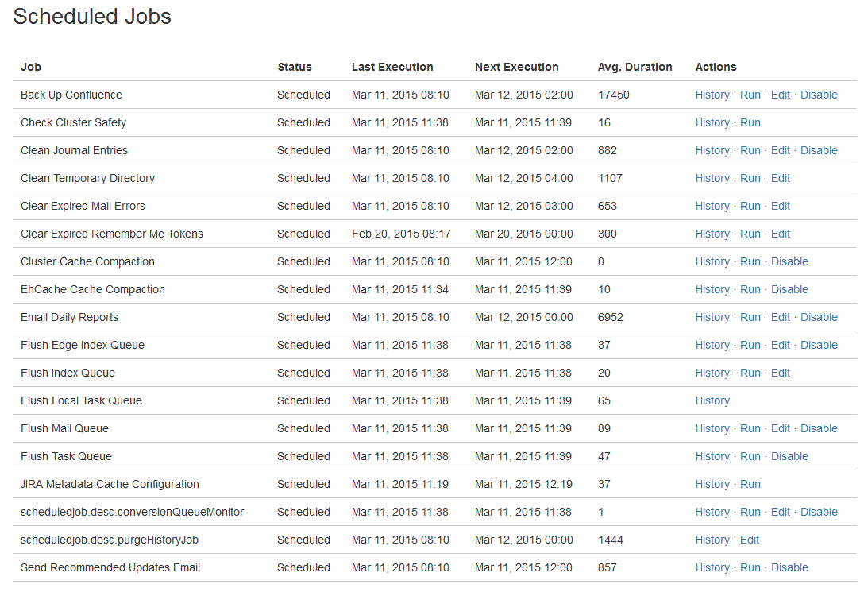Viewport: 868px width, 592px height.
Task: Edit Clear Expired Mail Errors schedule
Action: [780, 206]
